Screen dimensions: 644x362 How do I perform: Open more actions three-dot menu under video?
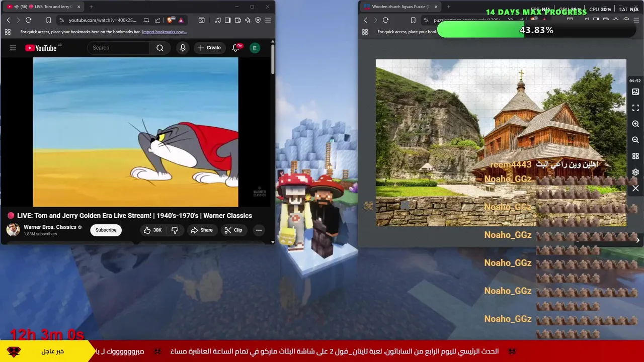click(259, 230)
